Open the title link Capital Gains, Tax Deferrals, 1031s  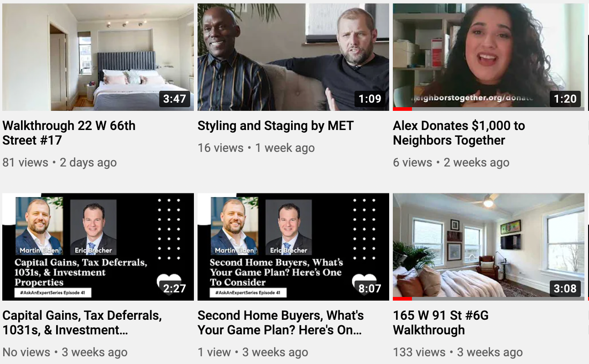coord(82,322)
